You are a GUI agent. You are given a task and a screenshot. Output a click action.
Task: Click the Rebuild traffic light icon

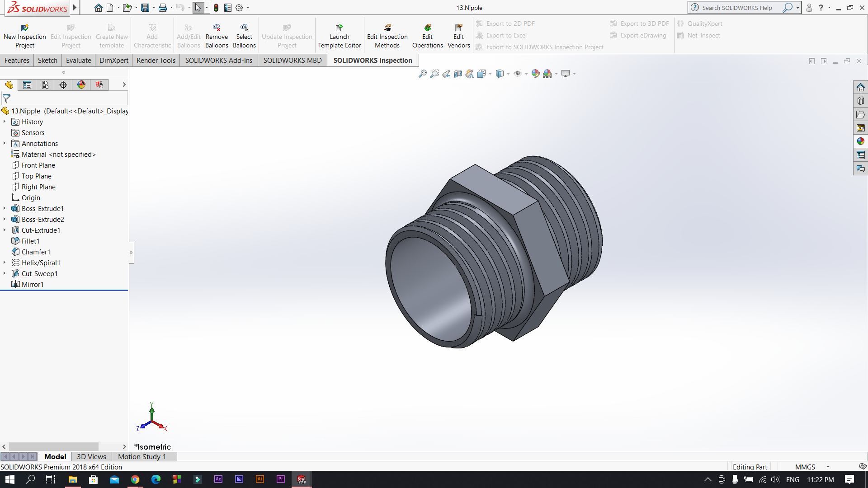click(216, 8)
